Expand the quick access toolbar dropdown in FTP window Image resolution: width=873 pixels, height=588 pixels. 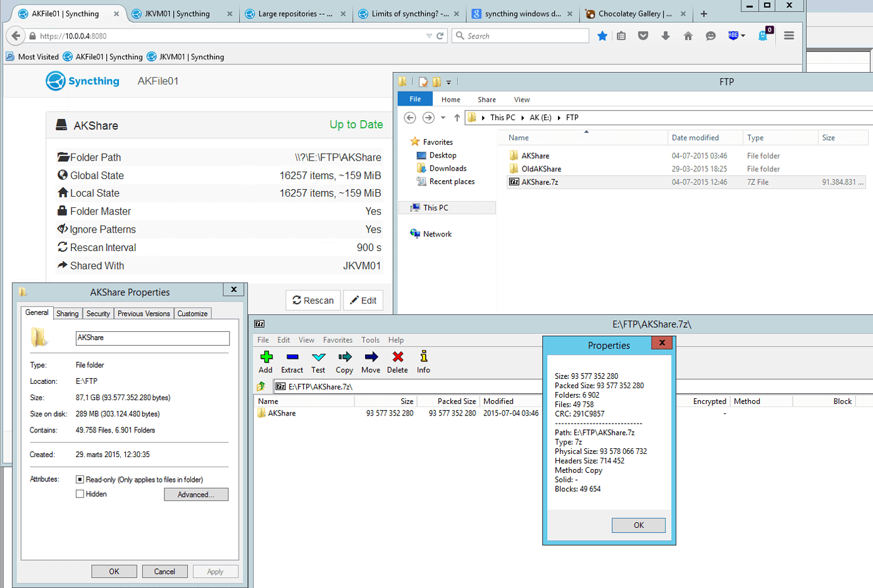pyautogui.click(x=449, y=82)
